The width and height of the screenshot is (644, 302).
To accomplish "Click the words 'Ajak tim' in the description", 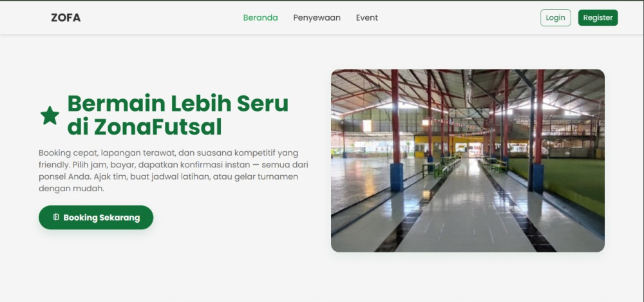I will coord(109,176).
